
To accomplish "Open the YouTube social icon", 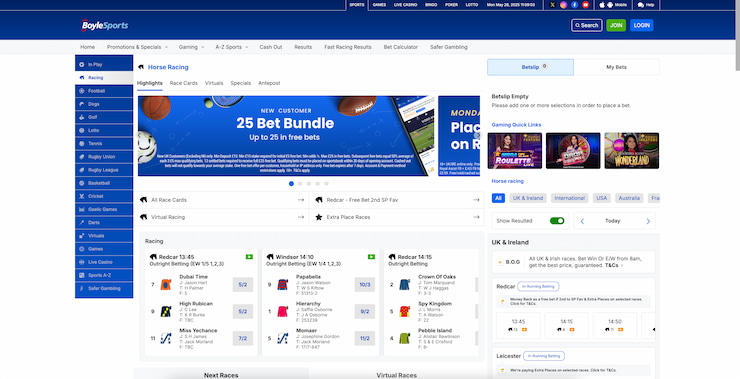I will tap(585, 5).
